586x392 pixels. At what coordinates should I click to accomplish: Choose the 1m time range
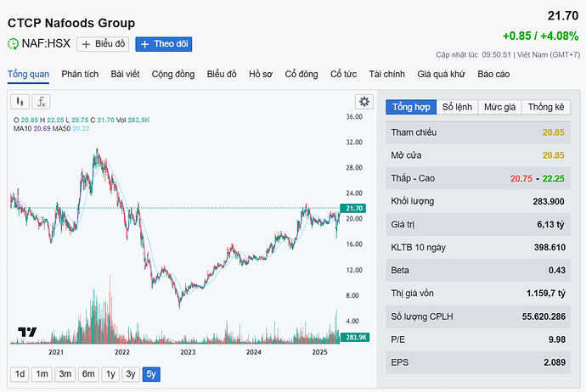42,373
